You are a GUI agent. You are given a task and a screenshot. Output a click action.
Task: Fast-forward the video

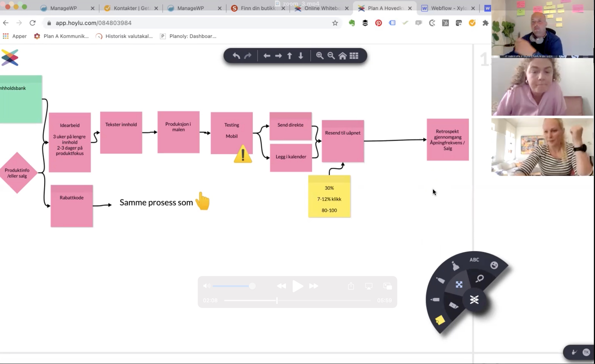click(314, 286)
